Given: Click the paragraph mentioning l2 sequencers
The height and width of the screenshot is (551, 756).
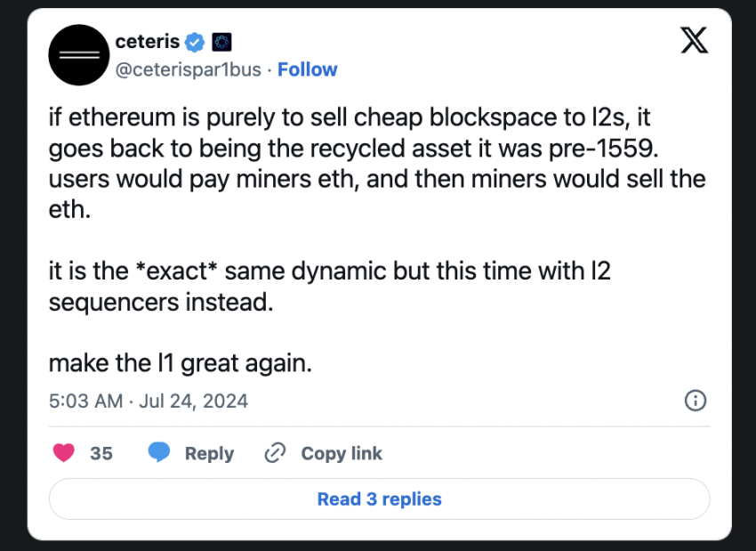Looking at the screenshot, I should pyautogui.click(x=329, y=286).
